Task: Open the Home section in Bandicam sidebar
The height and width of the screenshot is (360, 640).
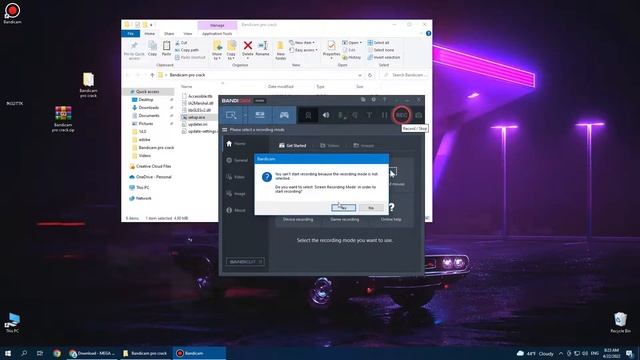Action: [236, 144]
